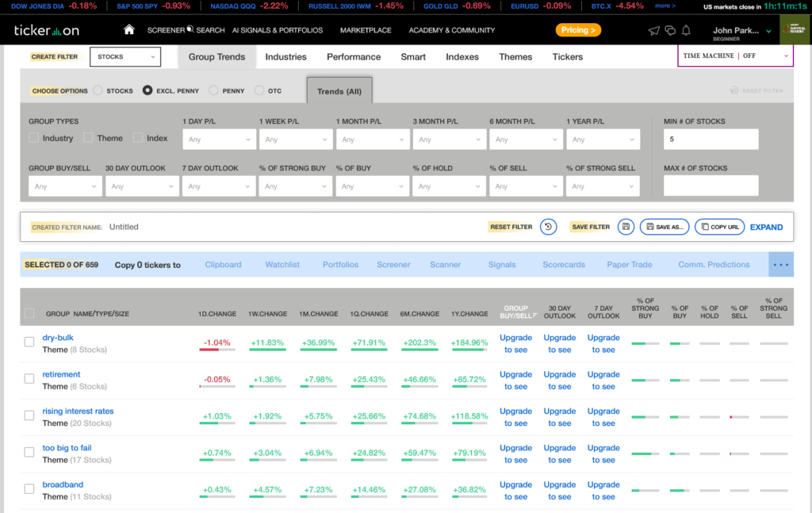Tick the dry-bulk row checkbox
This screenshot has width=812, height=513.
[29, 342]
